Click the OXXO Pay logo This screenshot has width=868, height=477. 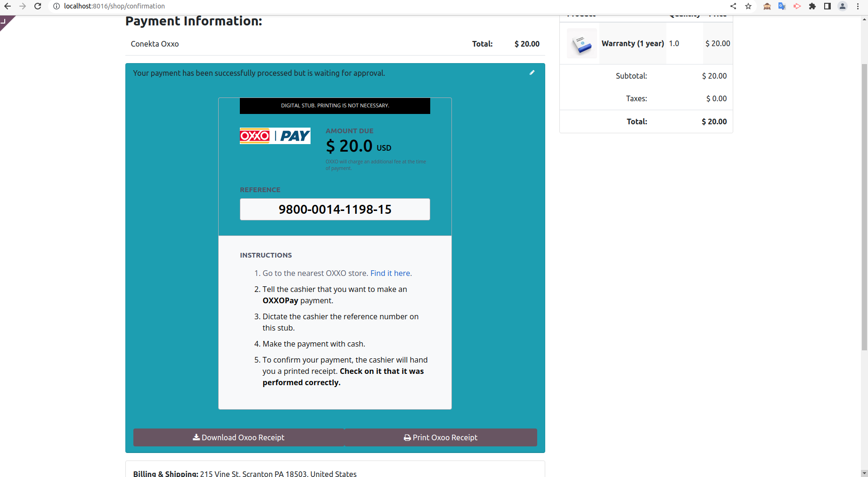point(275,136)
